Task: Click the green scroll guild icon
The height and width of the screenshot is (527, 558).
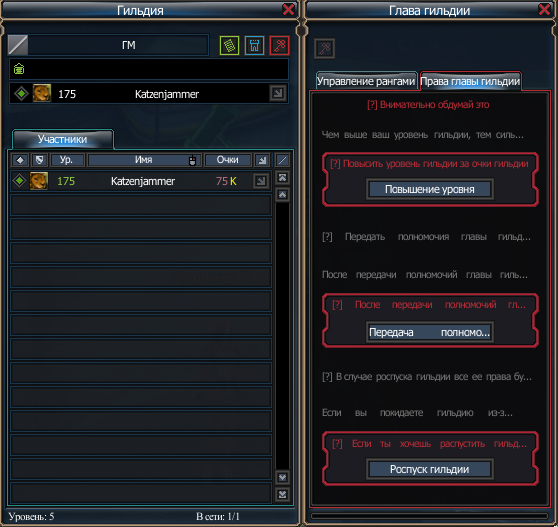Action: 229,46
